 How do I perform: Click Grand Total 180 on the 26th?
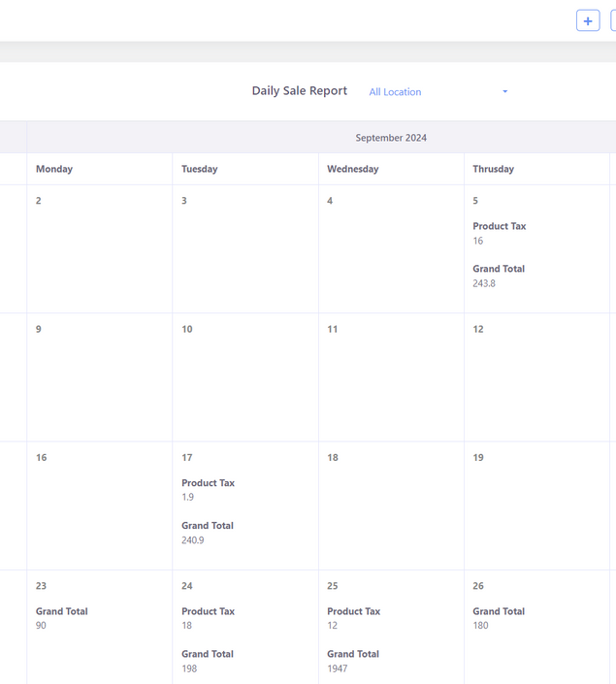point(499,618)
